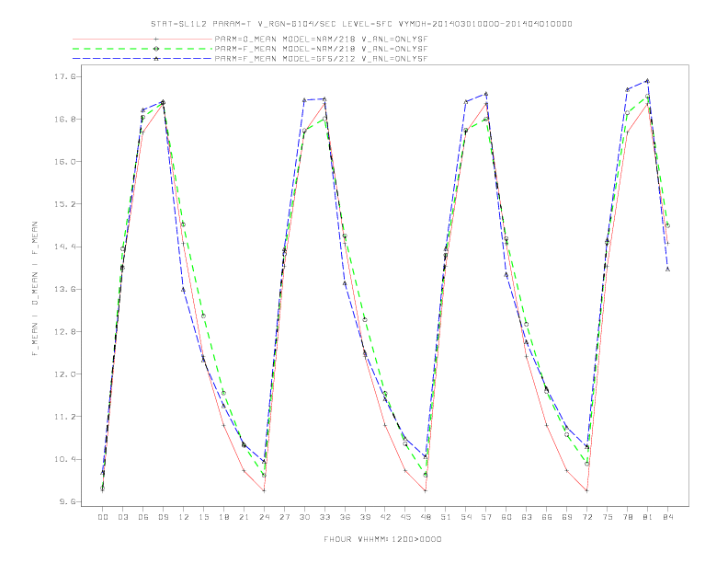
Task: Click the 27 forecast hour tick label
Action: pos(284,517)
